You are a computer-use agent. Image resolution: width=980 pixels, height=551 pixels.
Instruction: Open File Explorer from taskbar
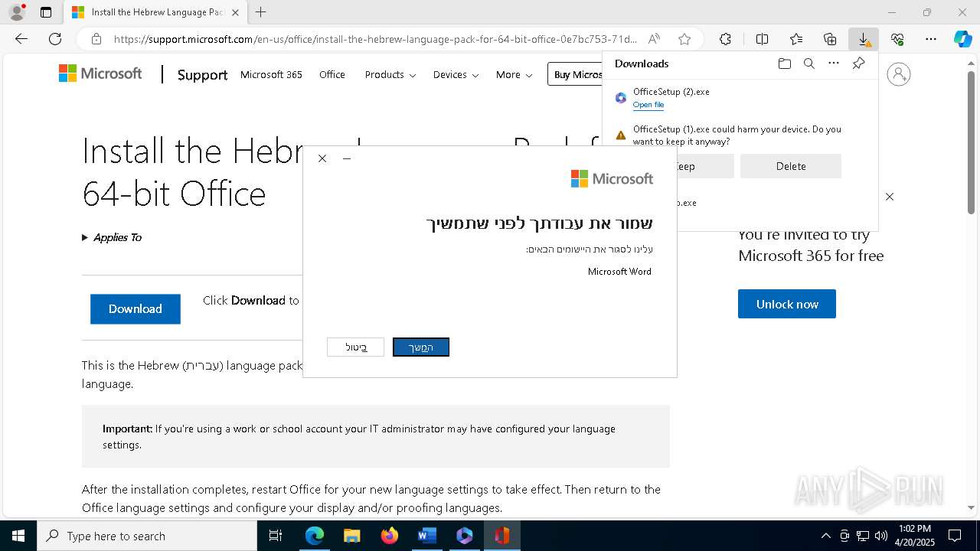pos(352,536)
